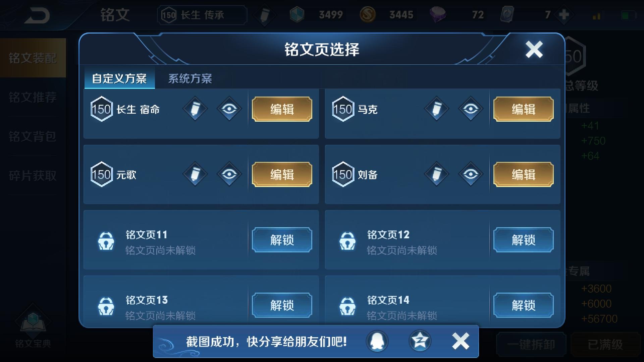The height and width of the screenshot is (362, 644).
Task: Open the 长生 传承 page selector
Action: click(x=202, y=15)
